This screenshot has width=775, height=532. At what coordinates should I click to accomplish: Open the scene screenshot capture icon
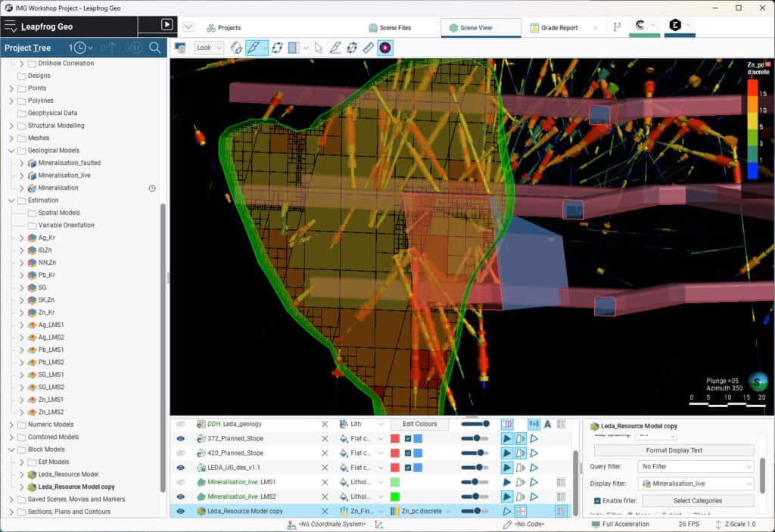(182, 48)
